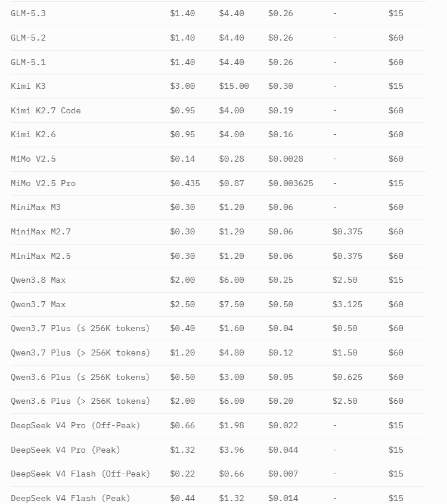Select DeepSeek V4 Pro (Off-Peak) row name
Viewport: 447px width, 504px height.
pos(76,426)
